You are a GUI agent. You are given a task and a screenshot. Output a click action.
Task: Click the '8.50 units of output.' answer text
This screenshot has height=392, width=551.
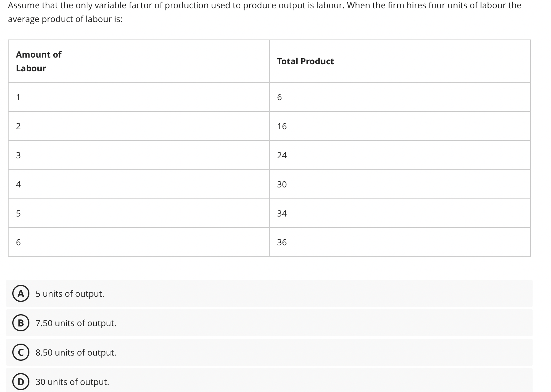click(x=76, y=352)
